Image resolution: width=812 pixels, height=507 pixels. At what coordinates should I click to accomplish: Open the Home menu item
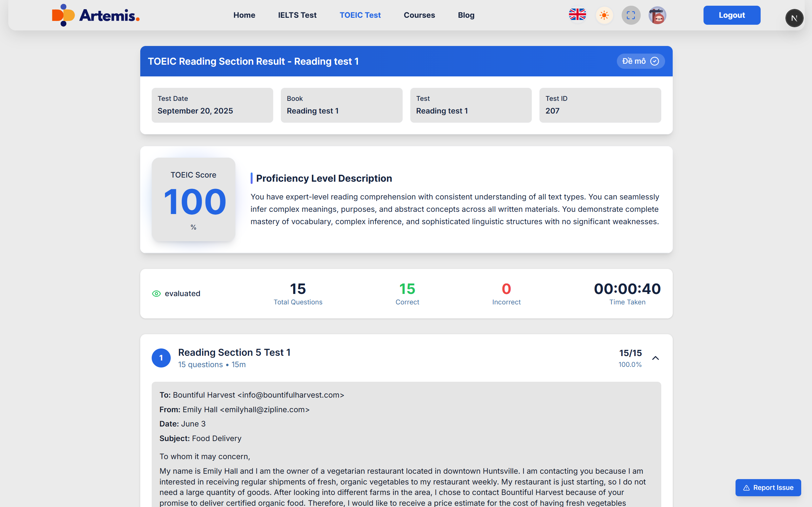pyautogui.click(x=244, y=15)
